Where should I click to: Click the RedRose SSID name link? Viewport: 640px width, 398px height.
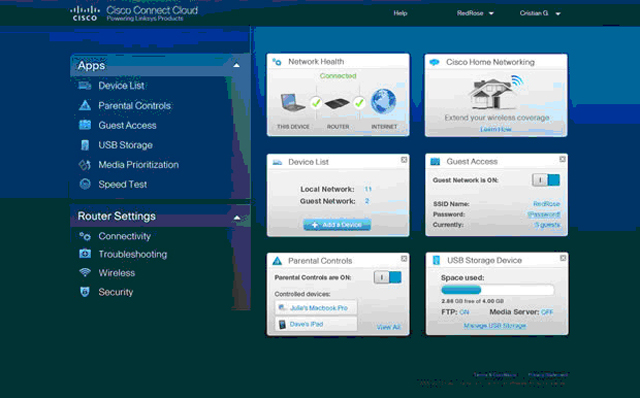click(x=546, y=203)
